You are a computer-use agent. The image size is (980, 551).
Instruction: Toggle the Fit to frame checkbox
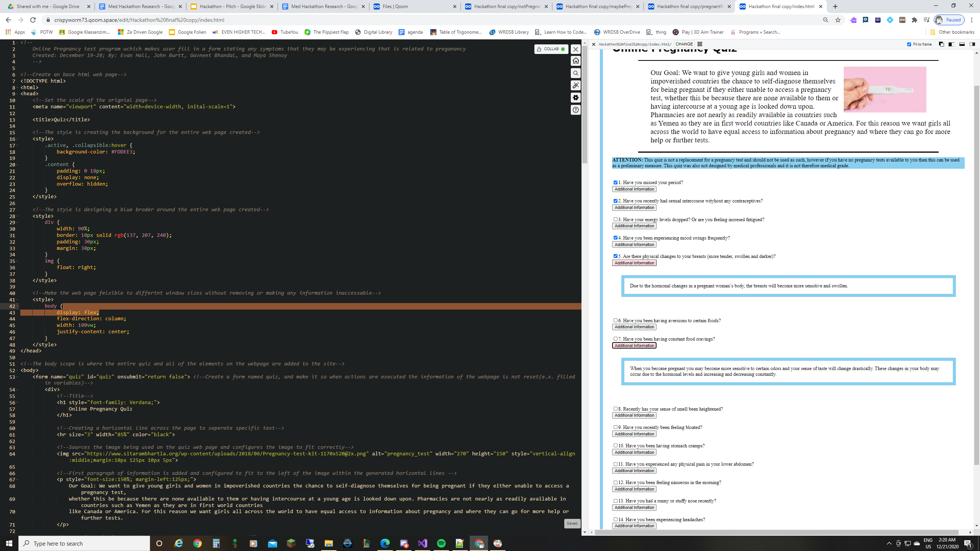pos(909,44)
